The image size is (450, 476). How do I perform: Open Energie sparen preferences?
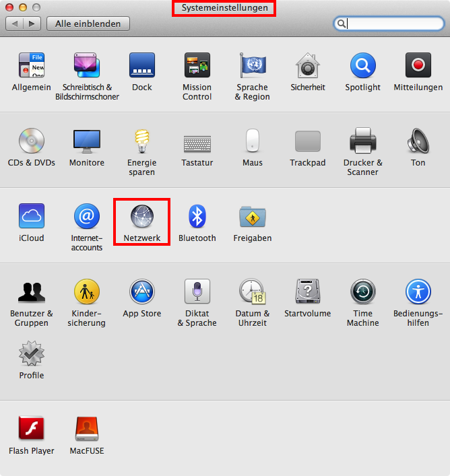(x=141, y=141)
